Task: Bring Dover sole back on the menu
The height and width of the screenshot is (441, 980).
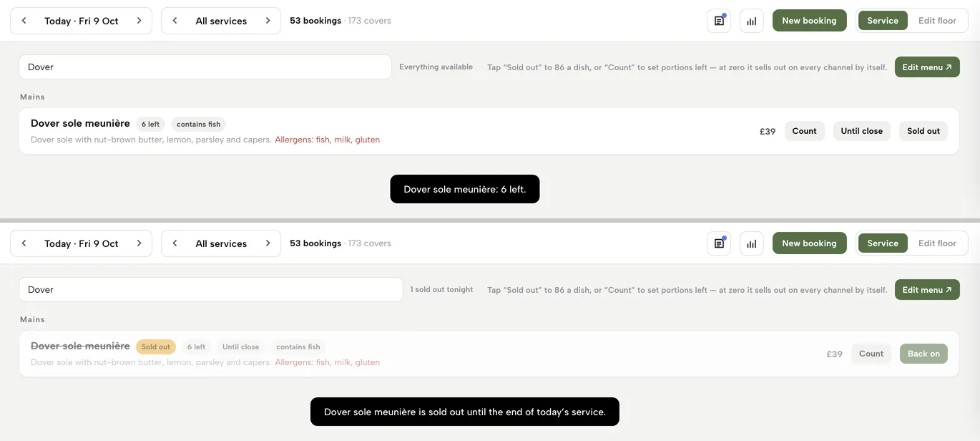Action: tap(923, 354)
